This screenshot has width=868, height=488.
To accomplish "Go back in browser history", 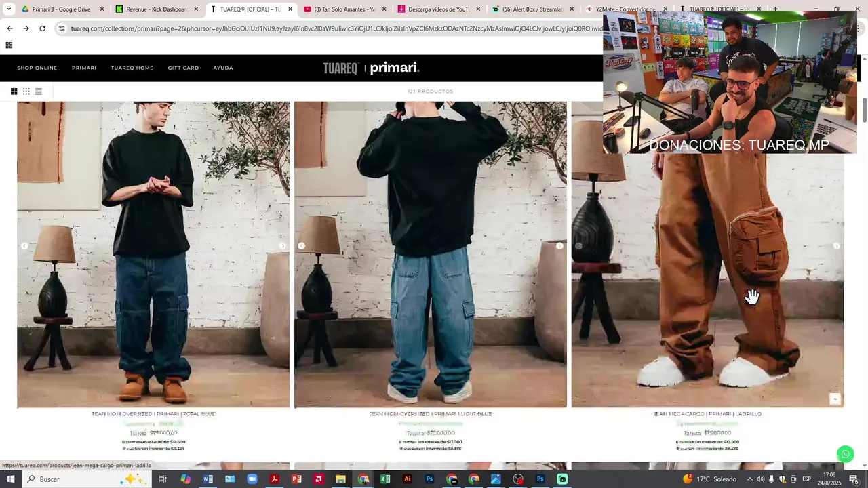I will coord(9,28).
